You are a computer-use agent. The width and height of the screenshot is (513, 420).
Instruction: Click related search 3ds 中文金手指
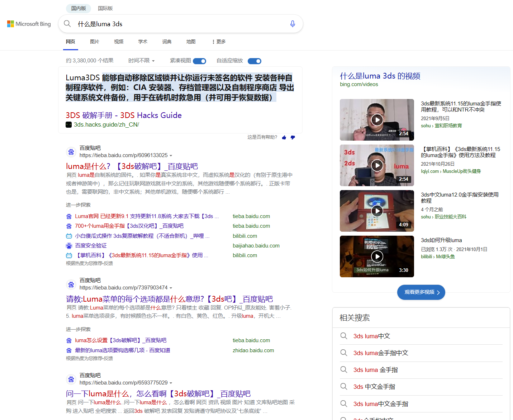(374, 387)
